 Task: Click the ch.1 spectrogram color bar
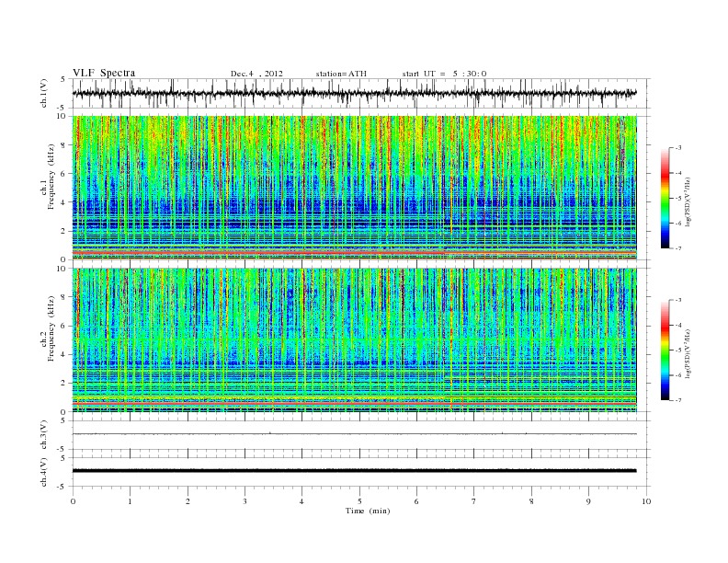(x=665, y=199)
